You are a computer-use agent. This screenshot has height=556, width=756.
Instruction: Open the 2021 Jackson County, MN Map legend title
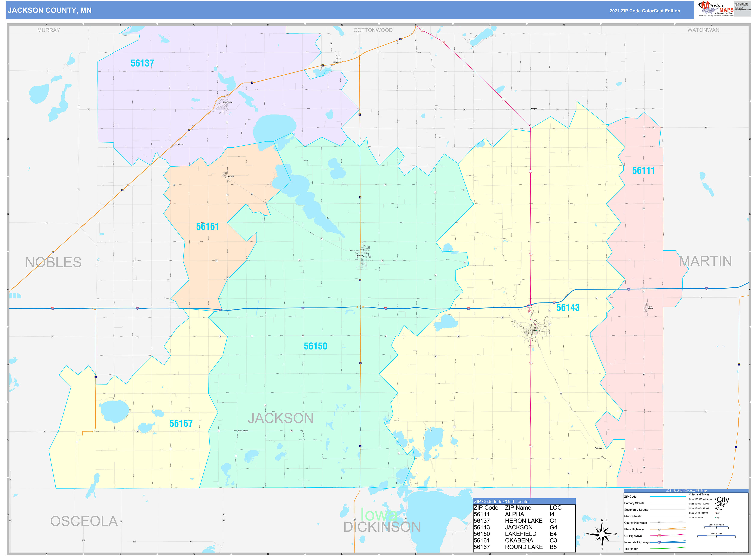coord(687,490)
